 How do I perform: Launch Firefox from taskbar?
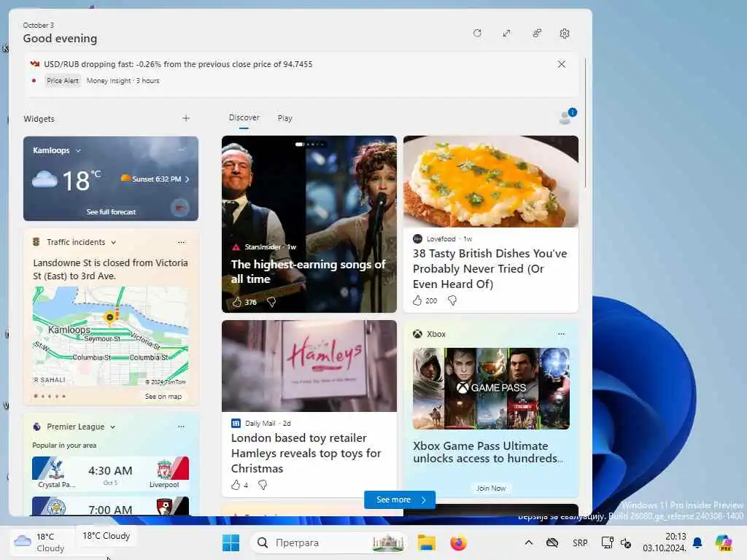pos(458,542)
